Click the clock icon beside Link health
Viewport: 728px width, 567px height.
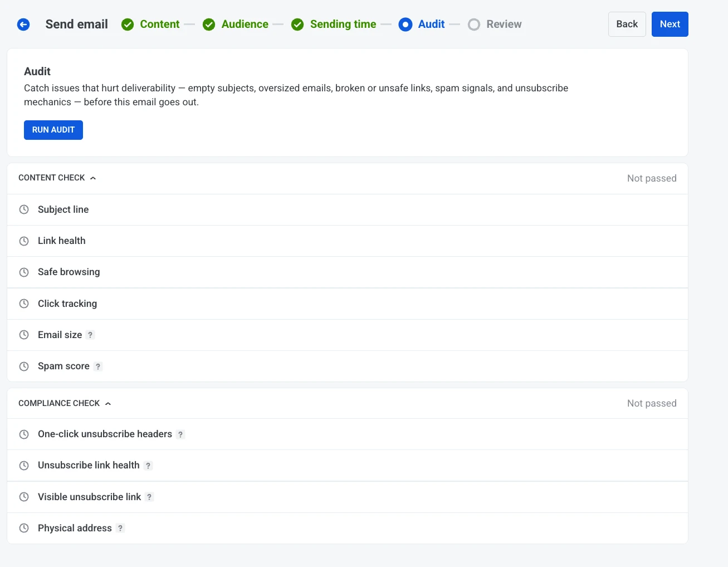[x=24, y=241]
